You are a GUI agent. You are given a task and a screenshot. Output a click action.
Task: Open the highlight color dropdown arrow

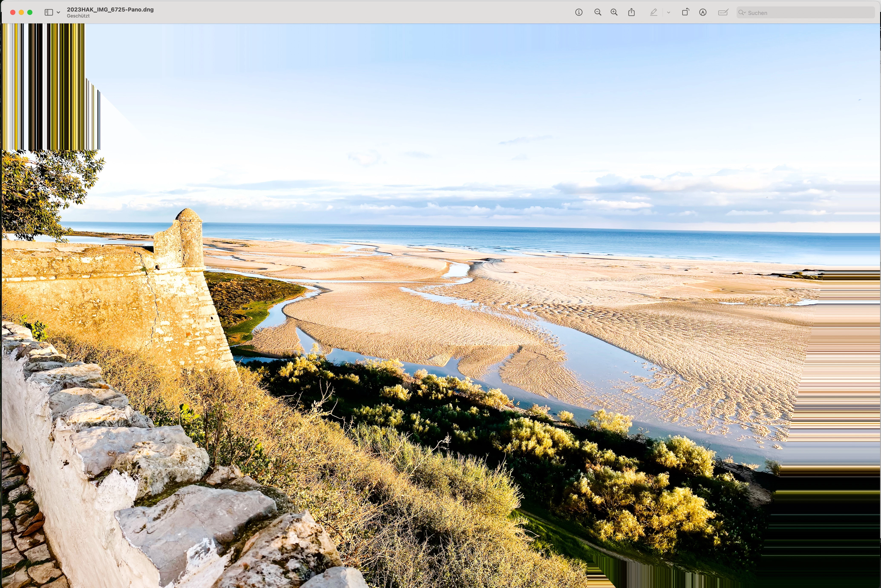pyautogui.click(x=668, y=12)
